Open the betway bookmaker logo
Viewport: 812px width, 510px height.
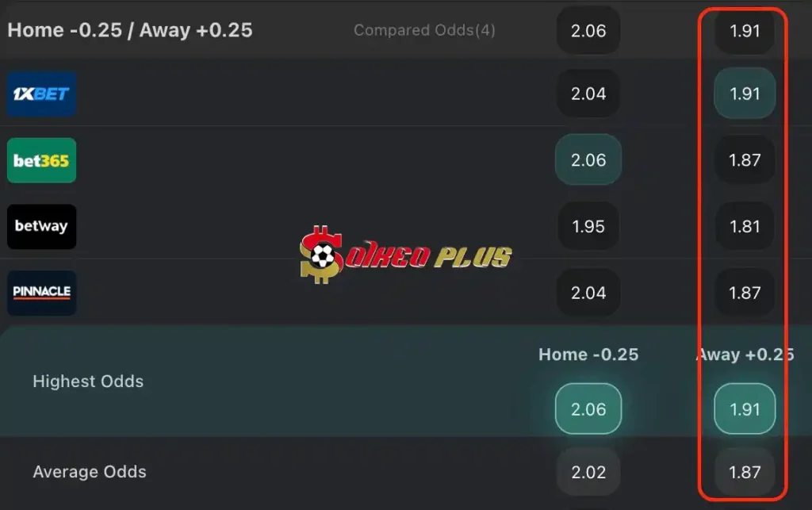click(41, 226)
